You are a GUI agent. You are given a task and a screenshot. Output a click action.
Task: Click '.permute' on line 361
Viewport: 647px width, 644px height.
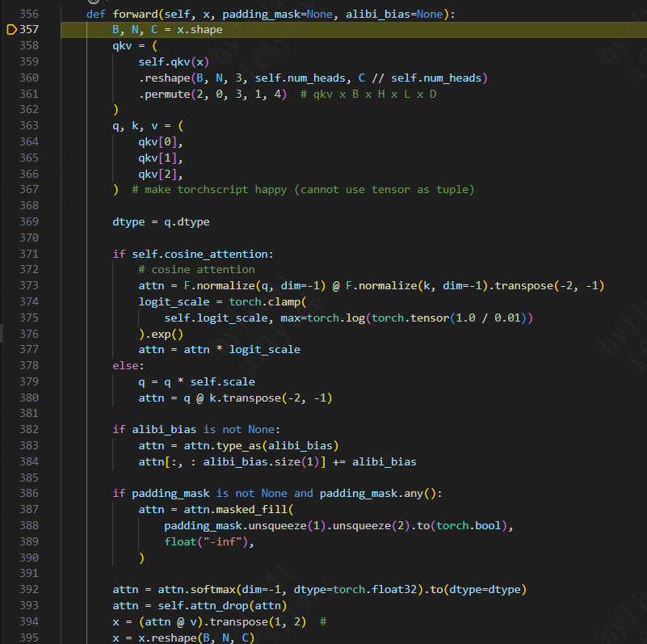click(x=164, y=94)
